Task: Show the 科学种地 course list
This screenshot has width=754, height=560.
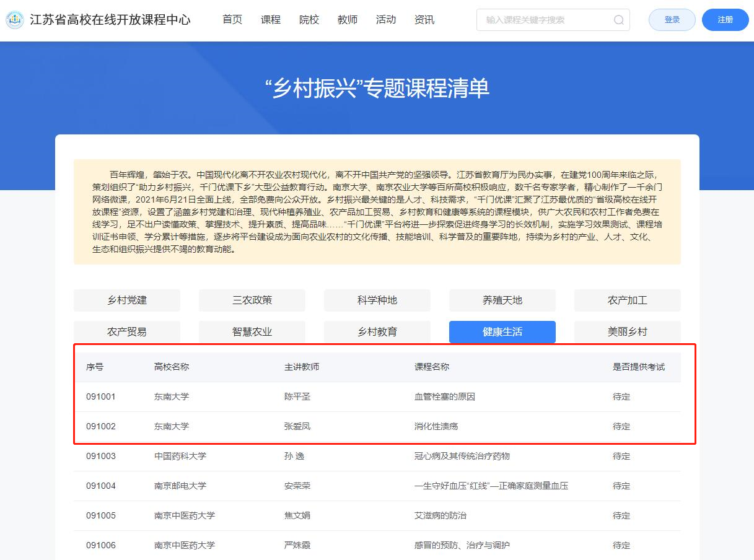Action: (x=377, y=300)
